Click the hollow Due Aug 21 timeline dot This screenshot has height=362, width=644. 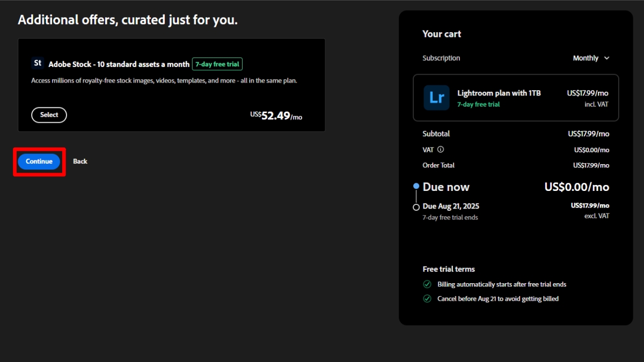coord(416,207)
